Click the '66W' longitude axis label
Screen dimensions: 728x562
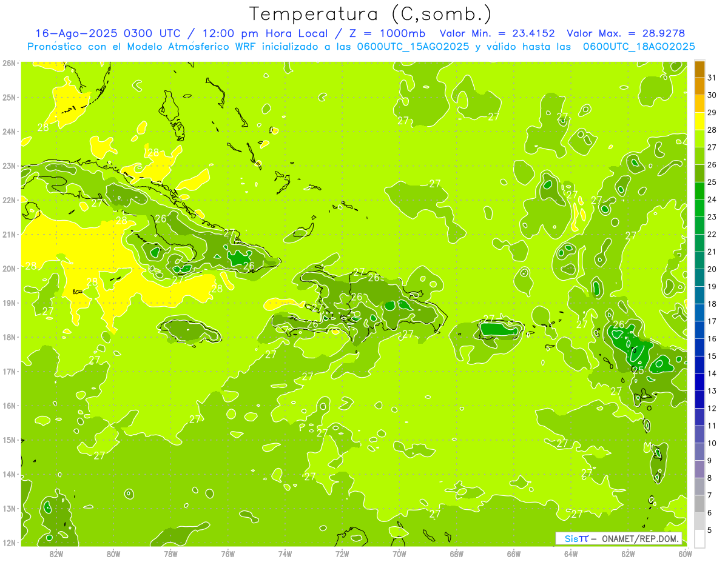tap(514, 554)
